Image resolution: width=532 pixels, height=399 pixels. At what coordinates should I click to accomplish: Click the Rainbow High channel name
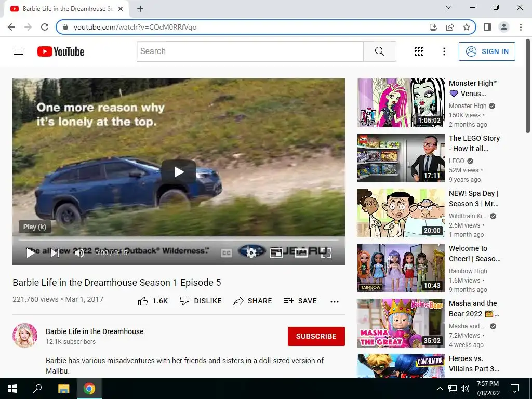[468, 271]
